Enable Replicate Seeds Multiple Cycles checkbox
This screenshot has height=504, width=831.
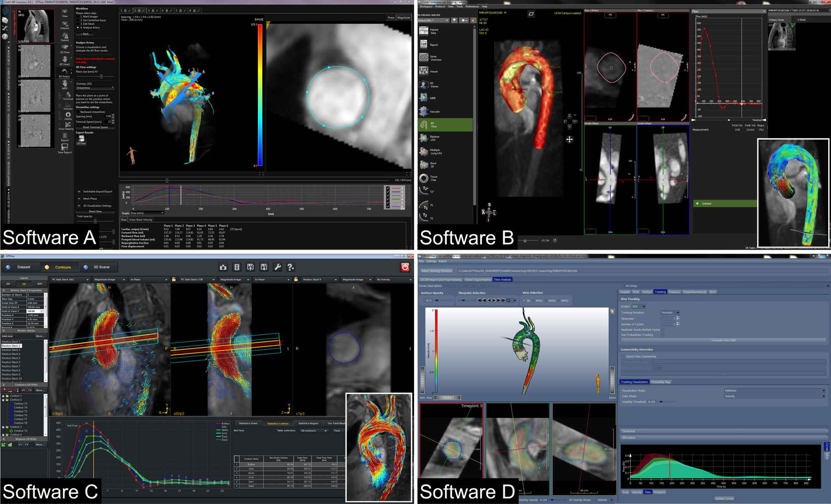pyautogui.click(x=662, y=330)
